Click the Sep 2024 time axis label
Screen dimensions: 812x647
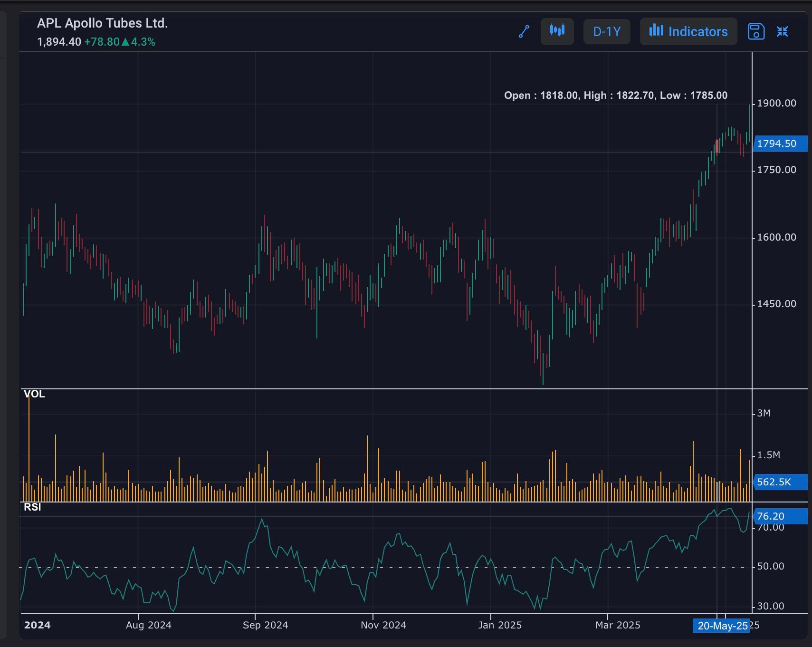(266, 625)
